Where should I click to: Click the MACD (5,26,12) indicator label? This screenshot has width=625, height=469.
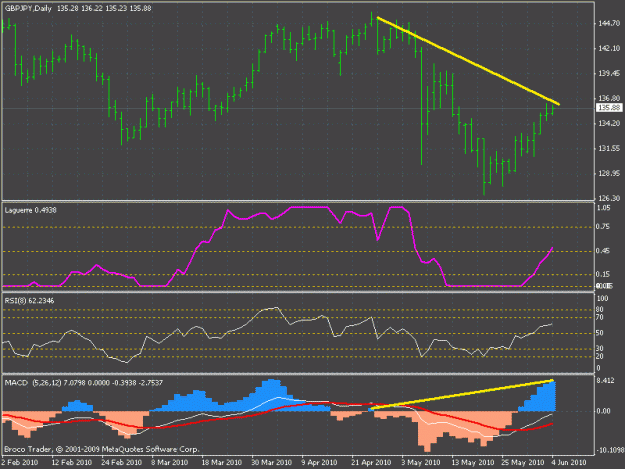33,383
